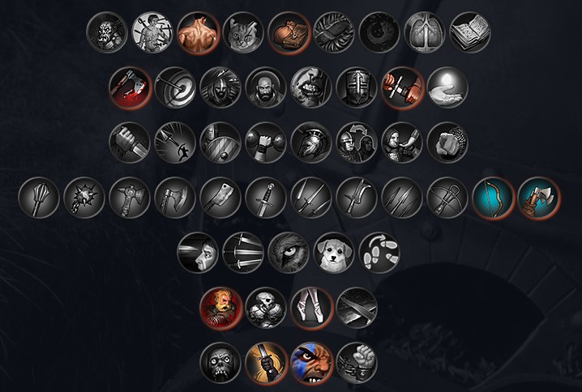Choose the wolf eye perk icon
Screen dimensions: 582x392
click(x=289, y=253)
